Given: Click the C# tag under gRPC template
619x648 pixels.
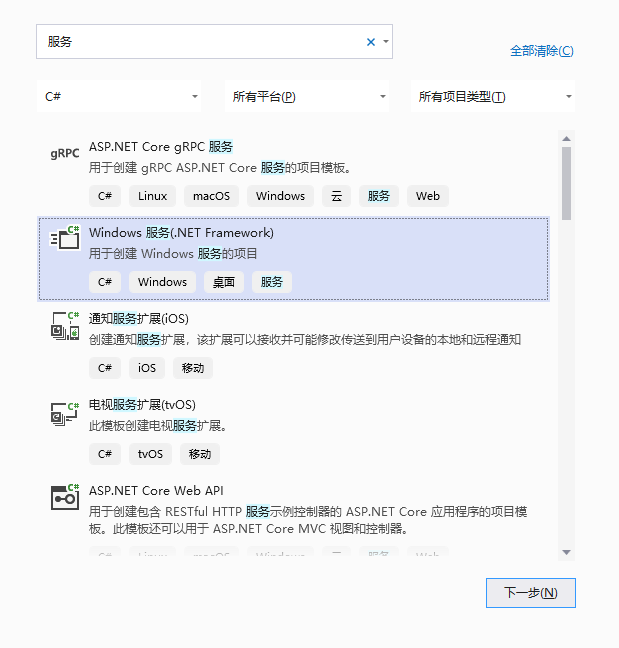Looking at the screenshot, I should (105, 196).
